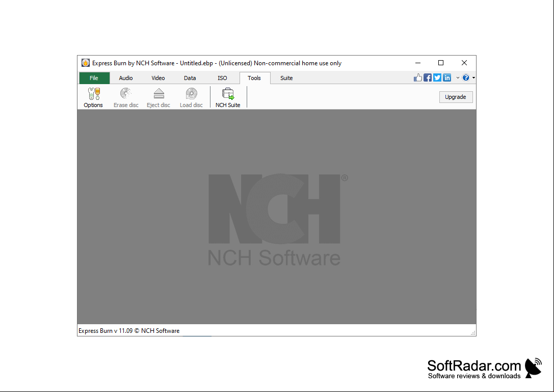The image size is (554, 392).
Task: Share on LinkedIn icon
Action: 447,78
